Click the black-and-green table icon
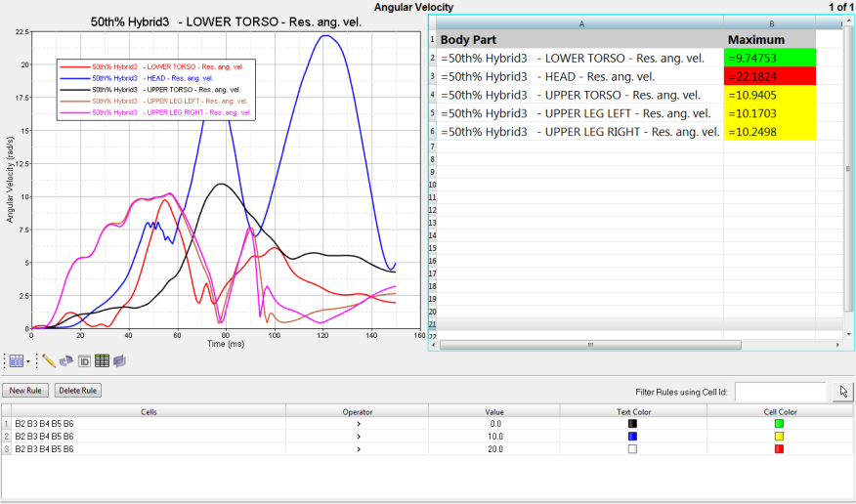The width and height of the screenshot is (856, 504). 102,360
